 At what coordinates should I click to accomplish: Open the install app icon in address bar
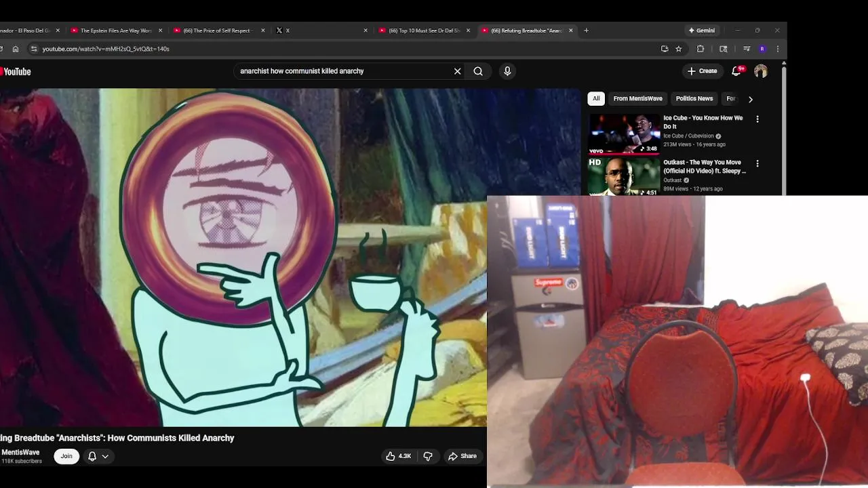[x=665, y=49]
